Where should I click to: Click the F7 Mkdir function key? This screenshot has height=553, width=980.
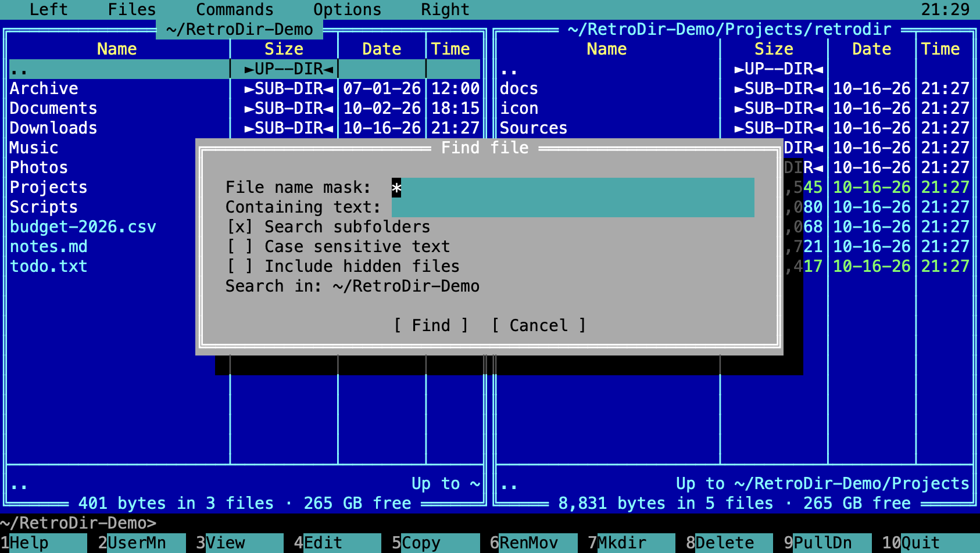tap(632, 543)
